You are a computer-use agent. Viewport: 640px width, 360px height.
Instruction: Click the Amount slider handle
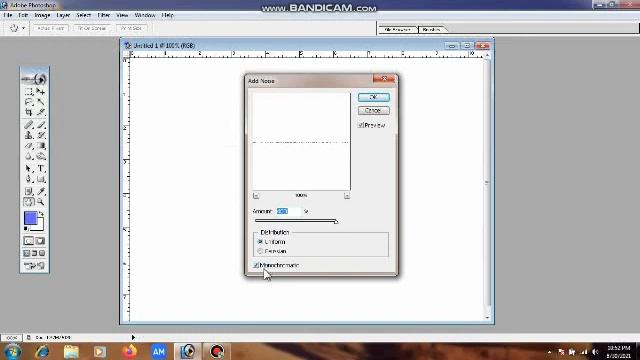click(x=336, y=222)
